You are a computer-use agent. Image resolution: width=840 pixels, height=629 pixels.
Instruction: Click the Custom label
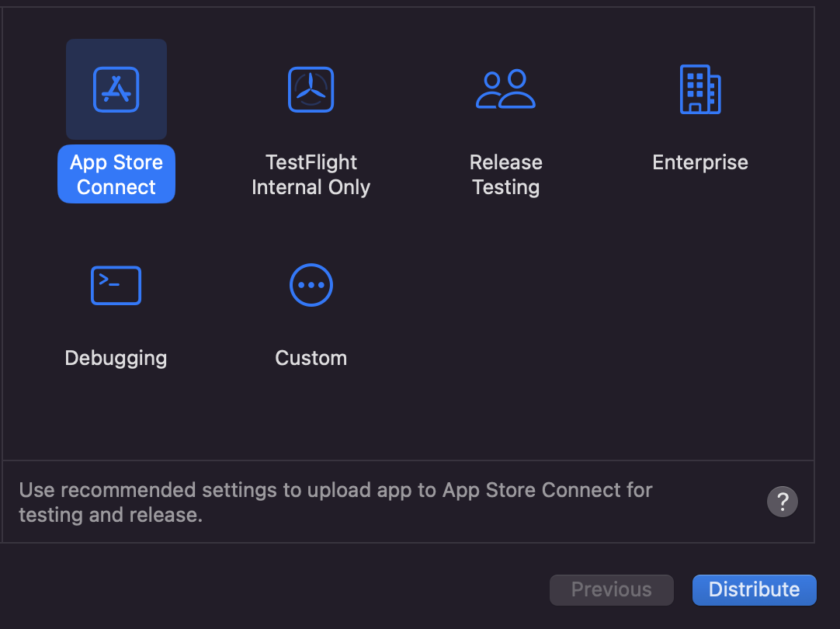point(311,358)
